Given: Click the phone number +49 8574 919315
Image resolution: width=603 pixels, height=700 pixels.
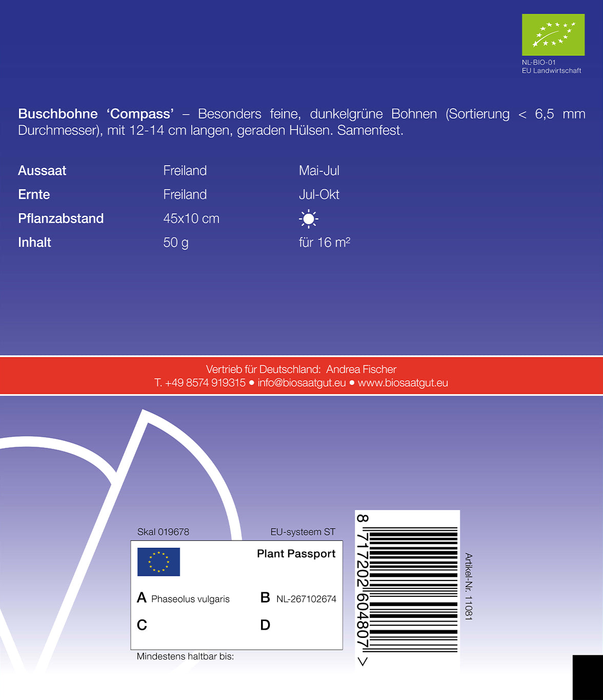Looking at the screenshot, I should click(205, 383).
